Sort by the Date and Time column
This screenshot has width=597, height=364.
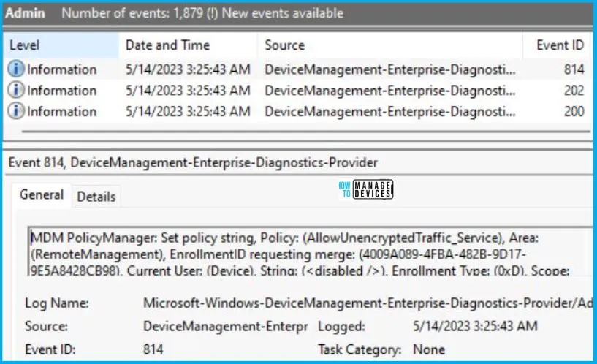[x=188, y=45]
